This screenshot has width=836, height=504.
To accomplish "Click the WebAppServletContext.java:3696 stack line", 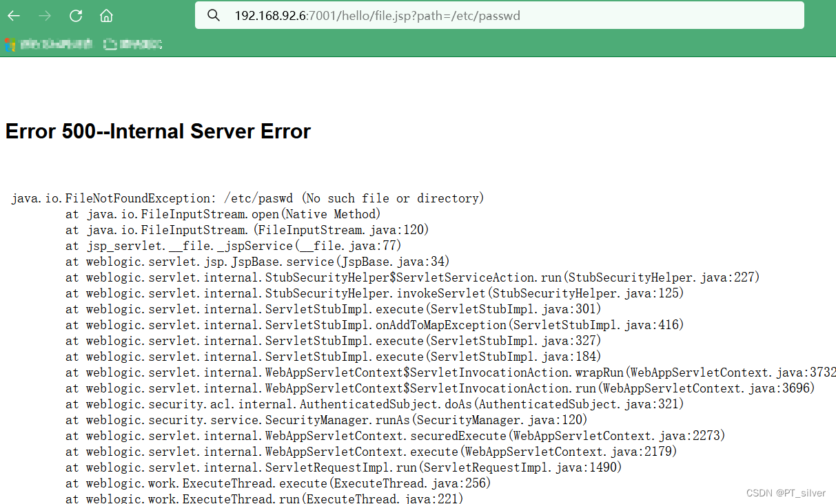I will pyautogui.click(x=440, y=388).
